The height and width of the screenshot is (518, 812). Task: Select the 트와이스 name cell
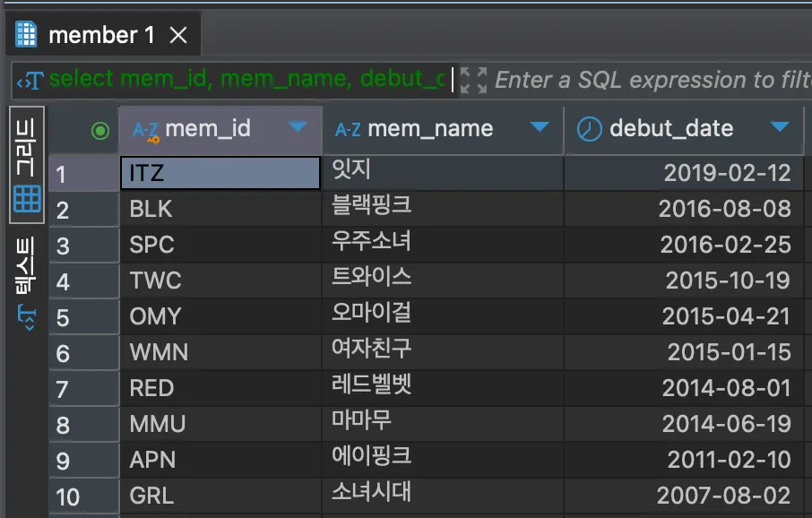[x=443, y=281]
